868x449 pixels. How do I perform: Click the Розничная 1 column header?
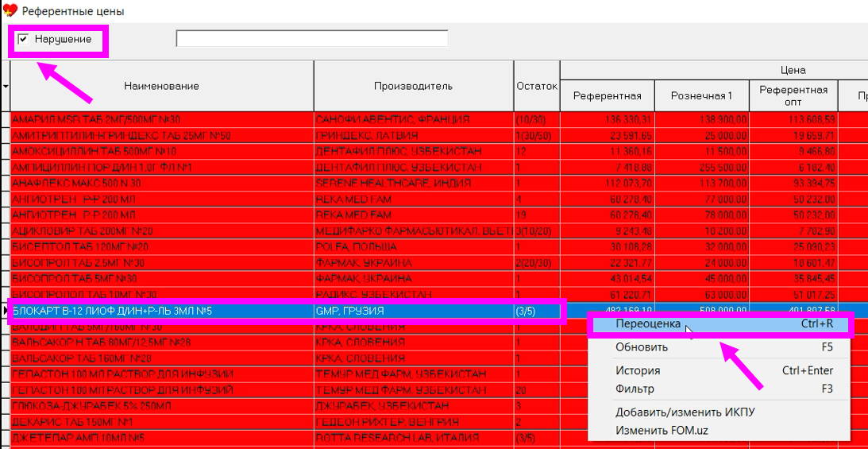[702, 96]
